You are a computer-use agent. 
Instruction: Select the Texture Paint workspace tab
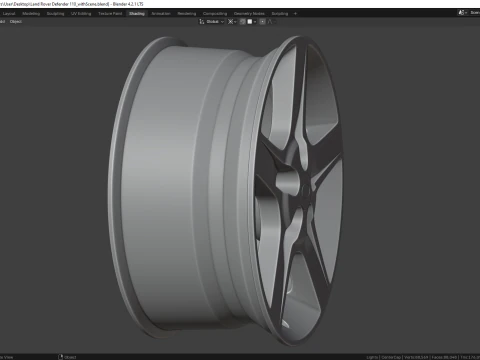pos(110,14)
